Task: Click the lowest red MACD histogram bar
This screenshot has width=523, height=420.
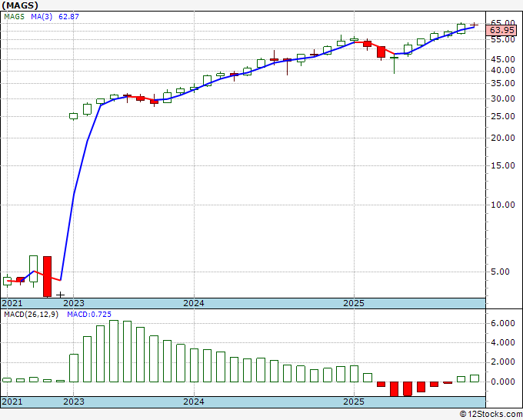Action: tap(394, 389)
